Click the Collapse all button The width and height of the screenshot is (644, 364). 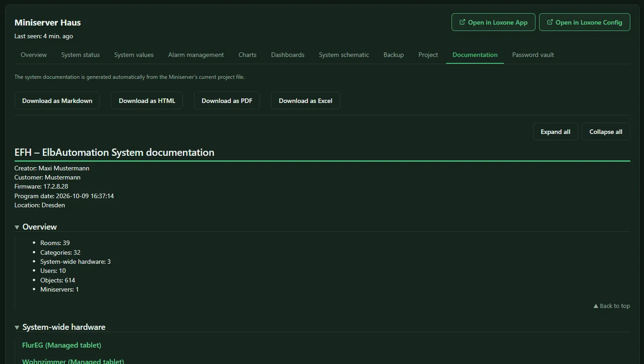[606, 132]
